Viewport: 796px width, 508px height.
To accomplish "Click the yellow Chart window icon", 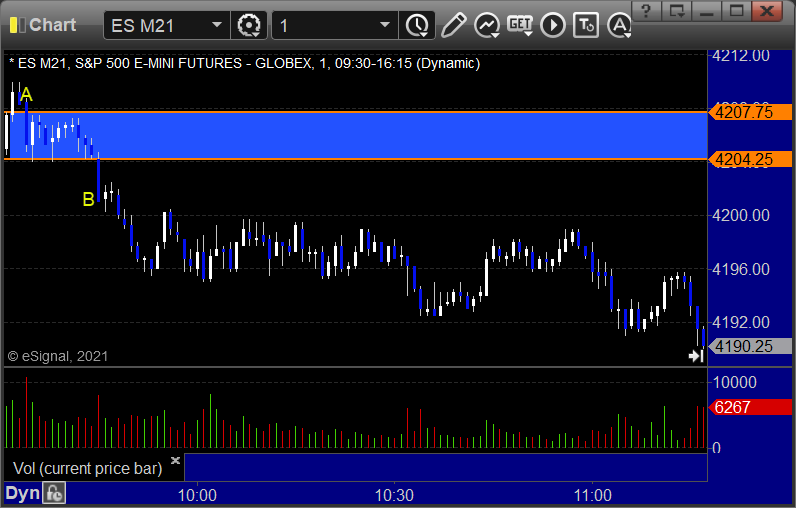I will pos(17,25).
